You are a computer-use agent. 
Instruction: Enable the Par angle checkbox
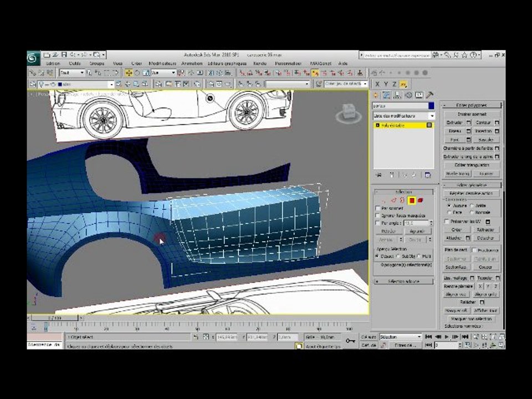(377, 223)
